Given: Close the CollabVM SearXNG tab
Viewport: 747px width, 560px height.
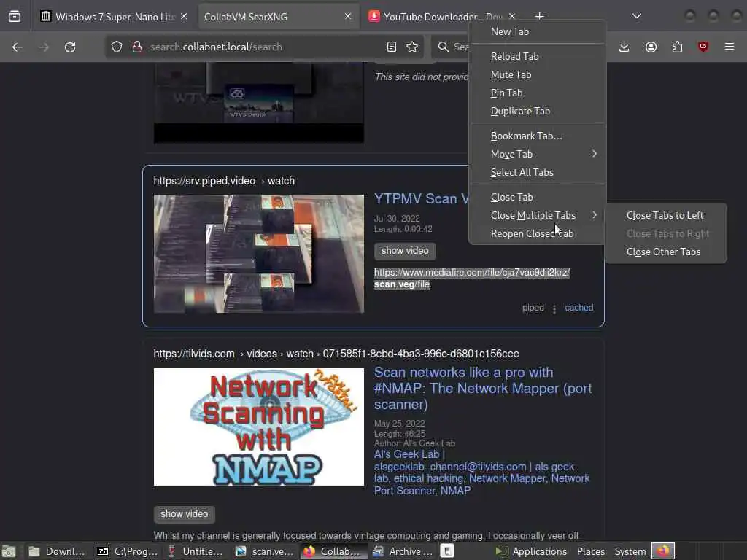Looking at the screenshot, I should click(348, 17).
